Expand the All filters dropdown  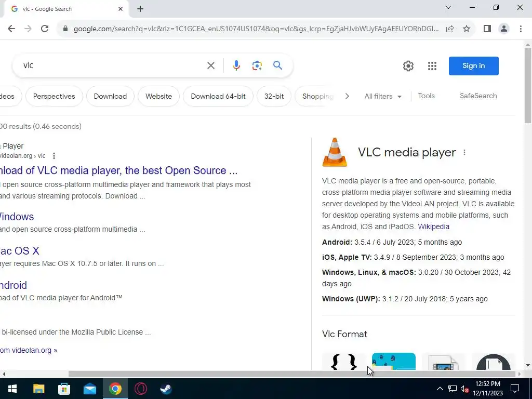pyautogui.click(x=383, y=96)
